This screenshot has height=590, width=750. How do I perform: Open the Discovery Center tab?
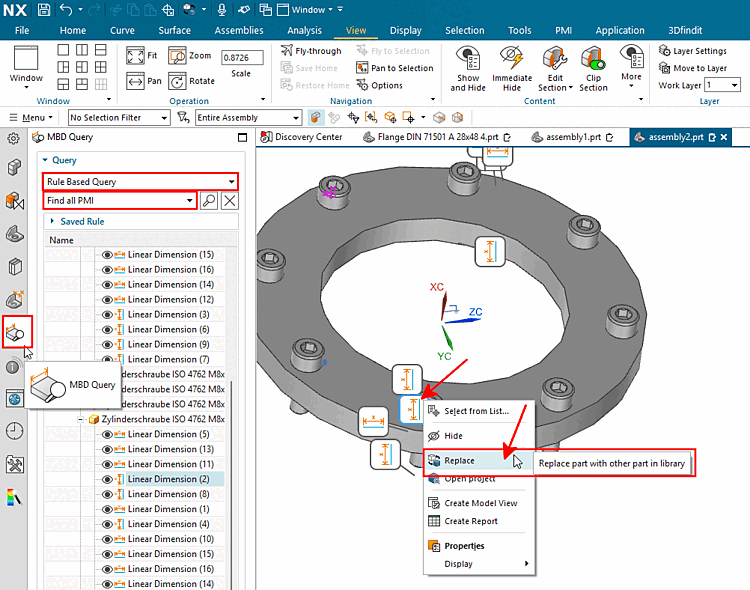(x=302, y=137)
